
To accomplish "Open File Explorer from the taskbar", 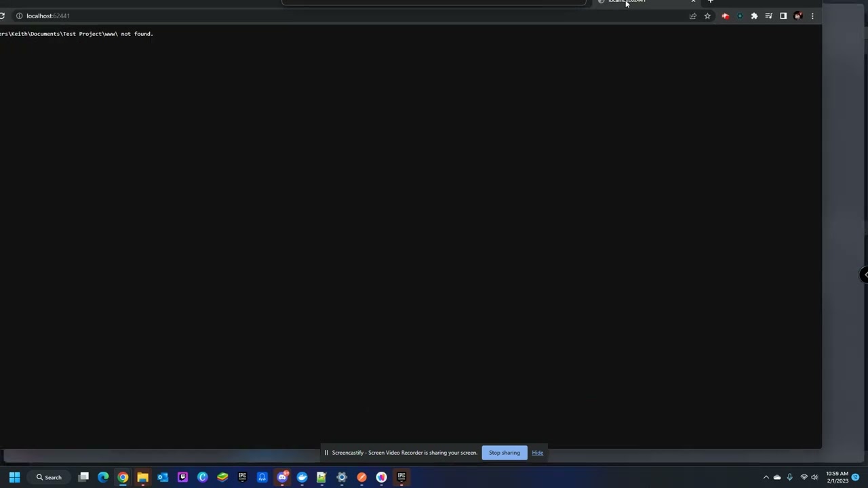I will (x=142, y=477).
